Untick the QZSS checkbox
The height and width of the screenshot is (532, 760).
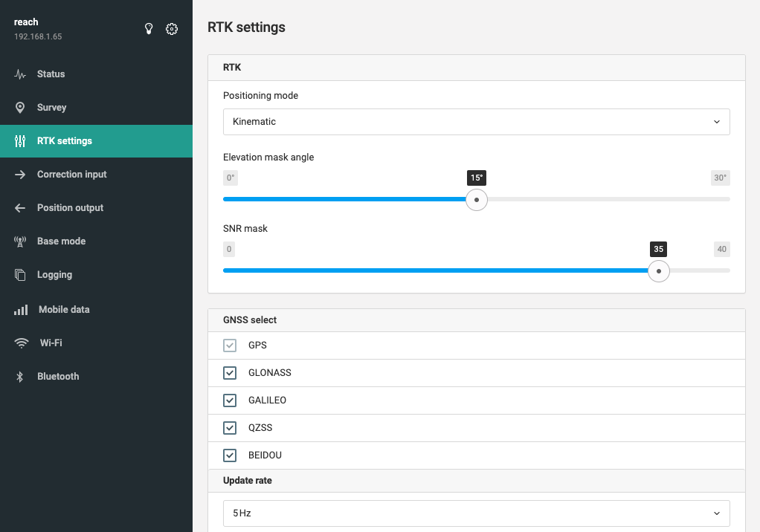click(x=230, y=428)
